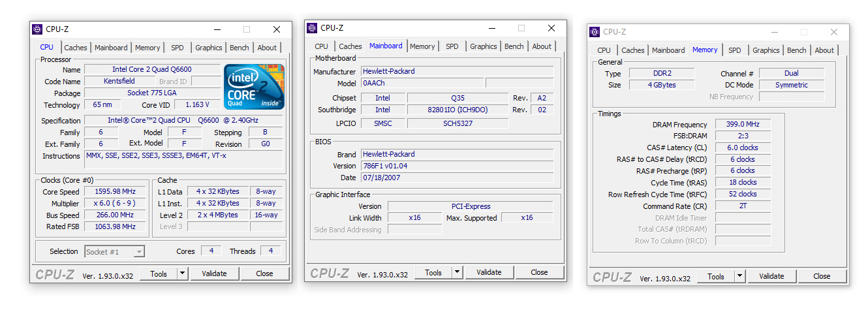868x312 pixels.
Task: Open Caches tab in the left CPU window
Action: (76, 48)
